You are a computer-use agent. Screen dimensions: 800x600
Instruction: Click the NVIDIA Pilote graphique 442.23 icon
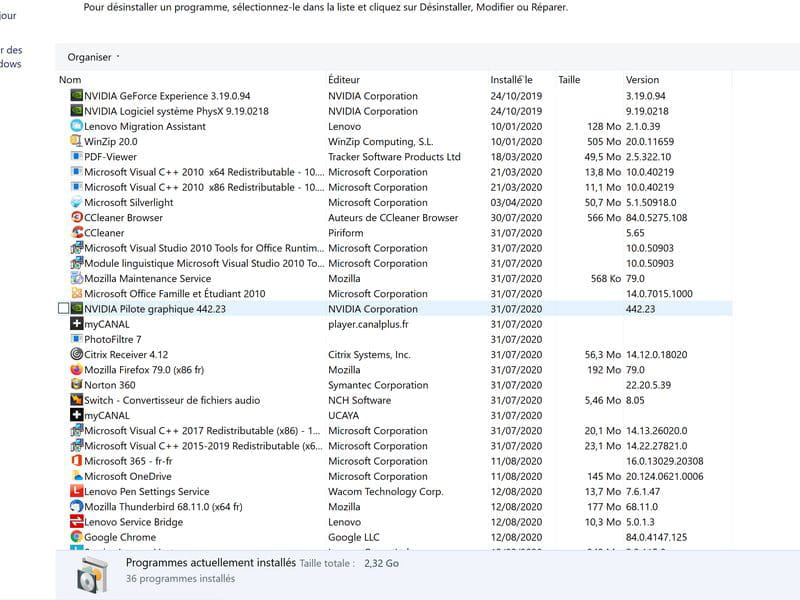pos(77,309)
